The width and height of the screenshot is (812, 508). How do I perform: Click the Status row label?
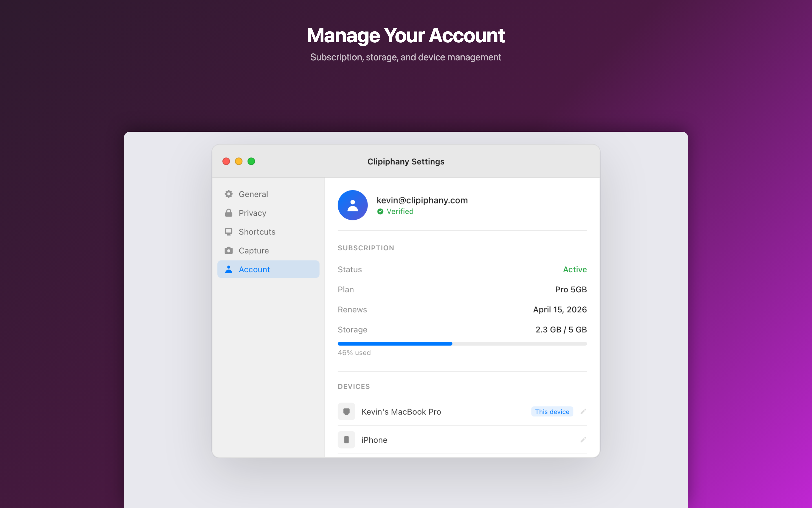[350, 270]
